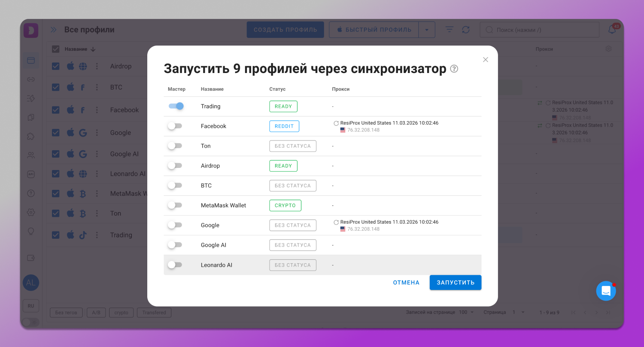Viewport: 644px width, 347px height.
Task: Open the Intercom chat bubble
Action: (606, 291)
